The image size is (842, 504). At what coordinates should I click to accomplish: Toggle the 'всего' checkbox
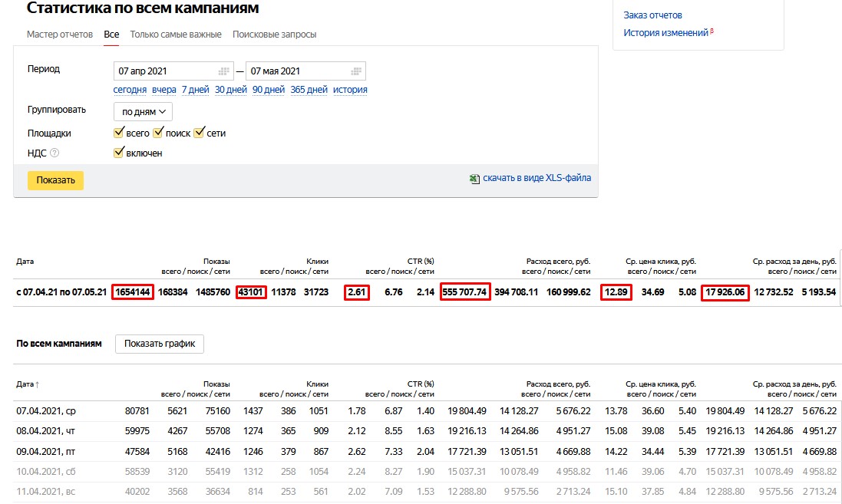119,133
